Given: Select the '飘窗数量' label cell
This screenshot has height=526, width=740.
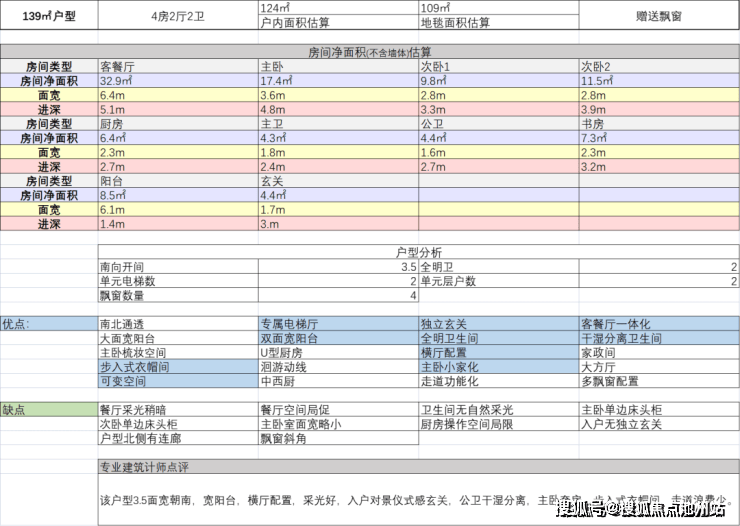Looking at the screenshot, I should click(178, 295).
